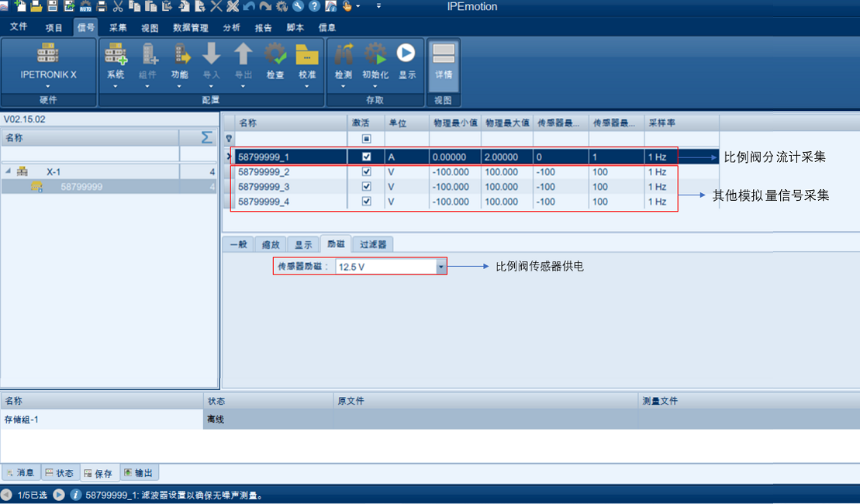The image size is (860, 504).
Task: Click the AUTO configuration icon
Action: click(85, 6)
